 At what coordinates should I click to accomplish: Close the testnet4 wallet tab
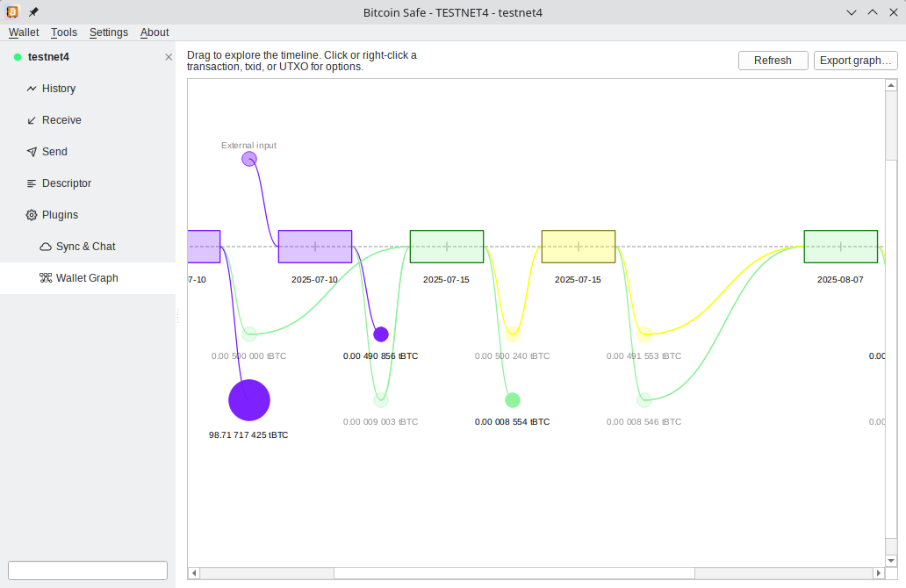tap(169, 56)
